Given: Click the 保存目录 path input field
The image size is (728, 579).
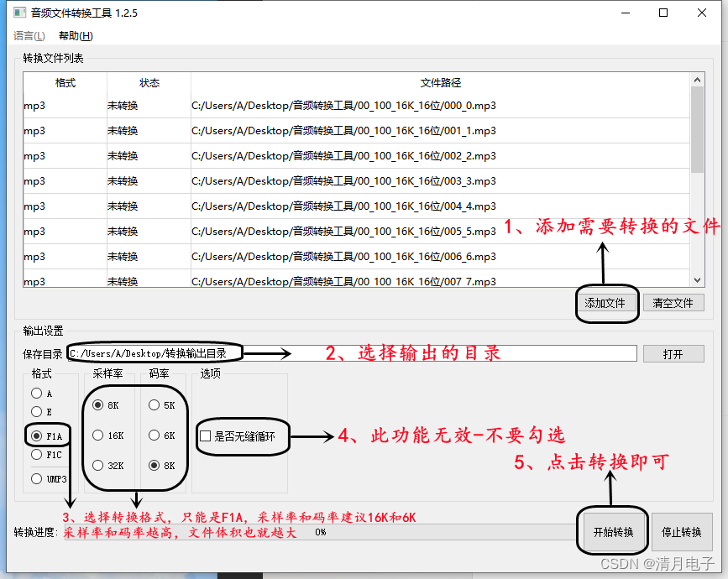Looking at the screenshot, I should 353,353.
